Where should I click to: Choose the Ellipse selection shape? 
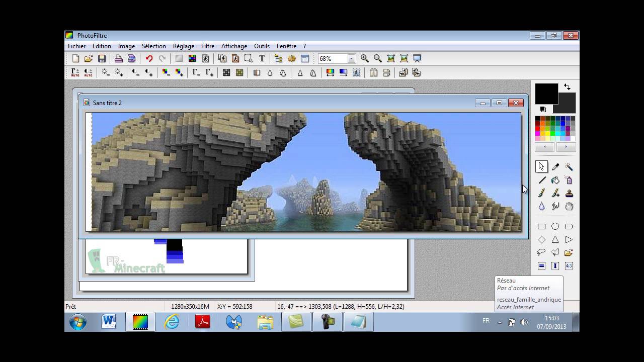pos(555,227)
